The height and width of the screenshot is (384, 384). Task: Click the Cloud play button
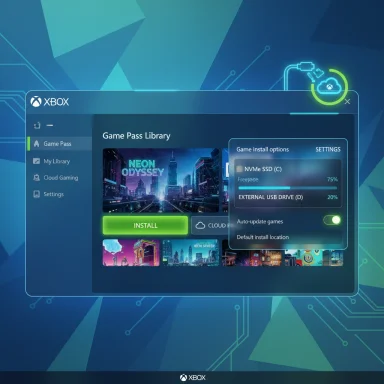pos(211,225)
